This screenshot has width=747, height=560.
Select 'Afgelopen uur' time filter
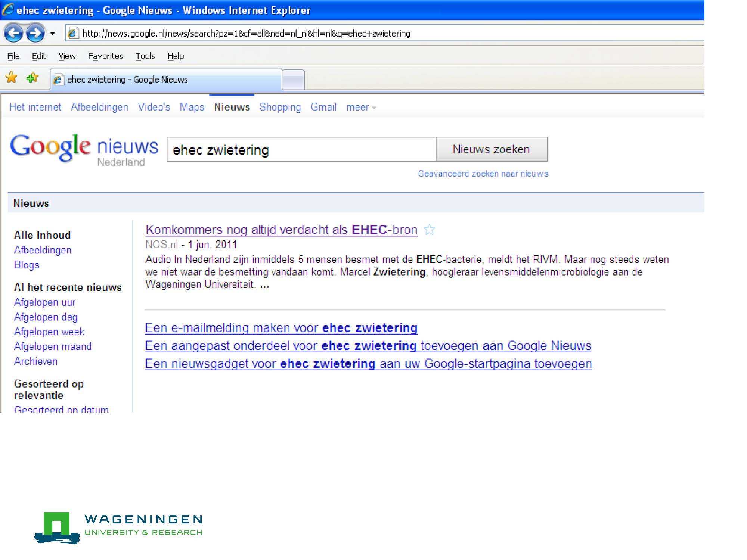45,302
